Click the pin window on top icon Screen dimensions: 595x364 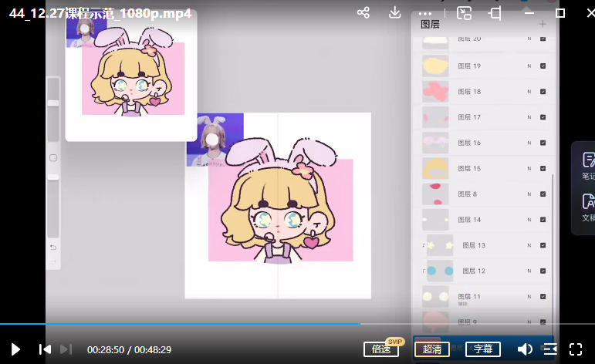[495, 13]
